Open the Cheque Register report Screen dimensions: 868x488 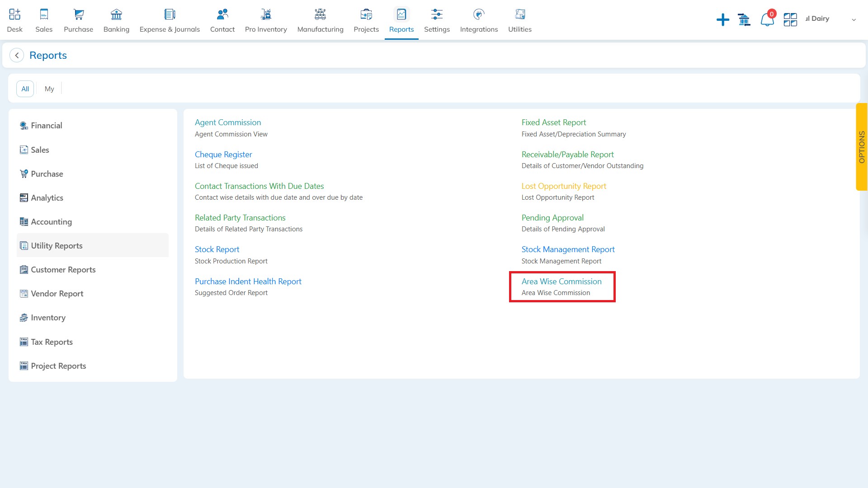(x=223, y=155)
